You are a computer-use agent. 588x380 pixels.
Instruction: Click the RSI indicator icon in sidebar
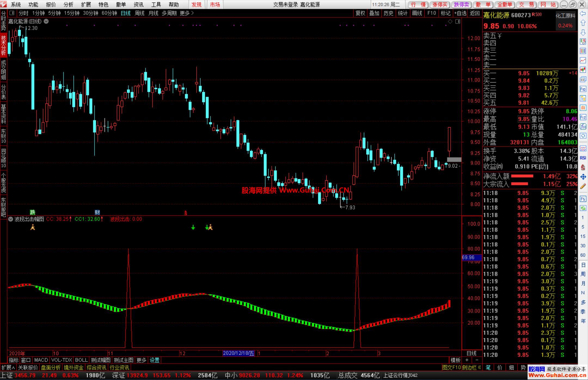pyautogui.click(x=583, y=158)
